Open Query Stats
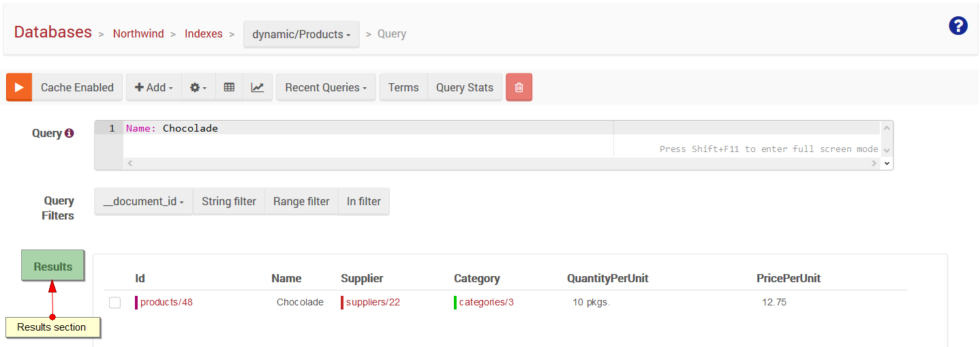This screenshot has height=347, width=980. tap(465, 87)
